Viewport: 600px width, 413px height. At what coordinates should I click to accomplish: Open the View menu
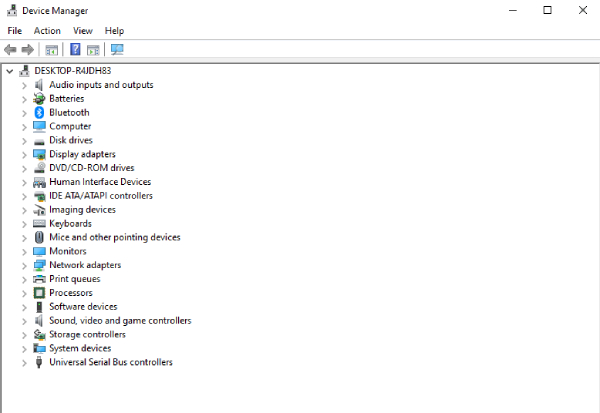coord(83,31)
